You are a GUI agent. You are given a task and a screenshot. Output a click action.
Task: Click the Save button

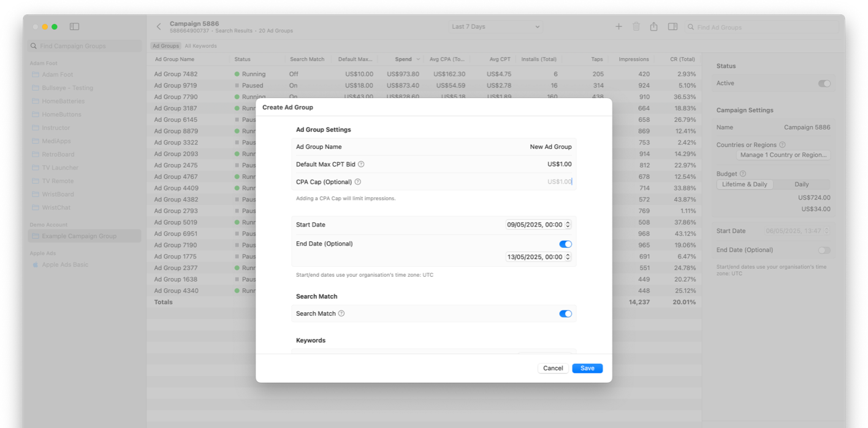pos(587,368)
